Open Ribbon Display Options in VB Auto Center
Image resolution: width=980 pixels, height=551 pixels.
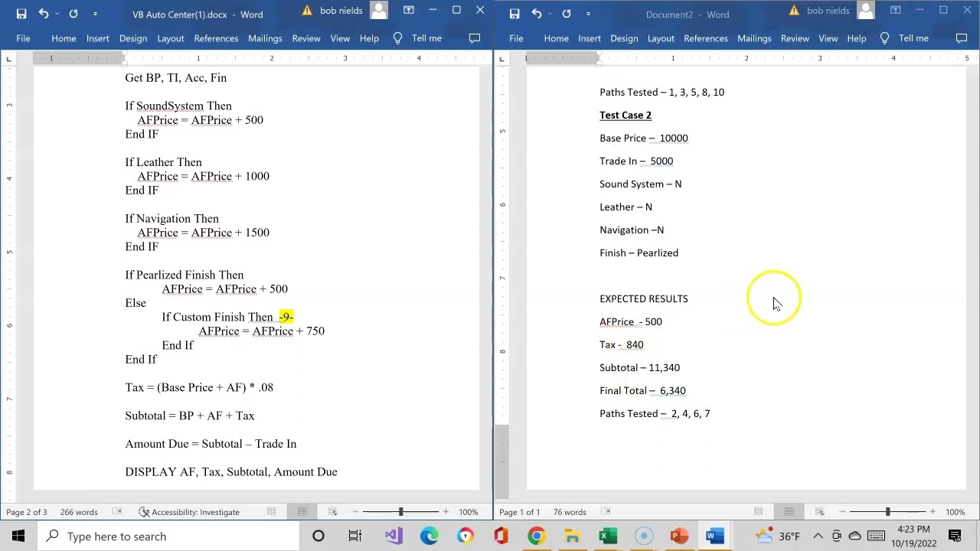[x=409, y=11]
